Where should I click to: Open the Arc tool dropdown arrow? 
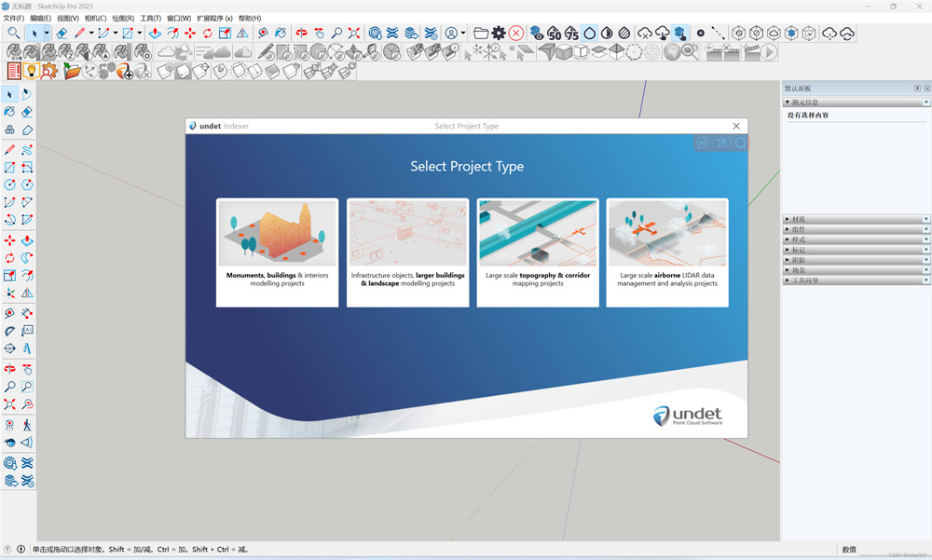click(116, 34)
